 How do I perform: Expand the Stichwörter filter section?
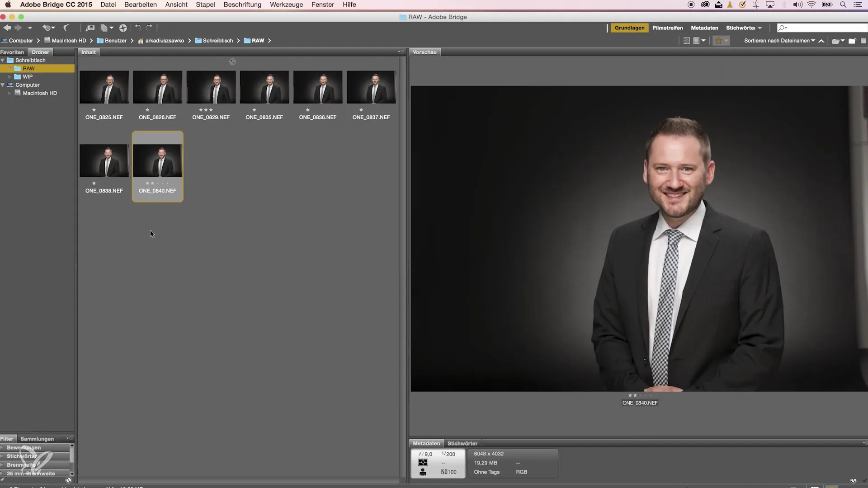tap(2, 456)
